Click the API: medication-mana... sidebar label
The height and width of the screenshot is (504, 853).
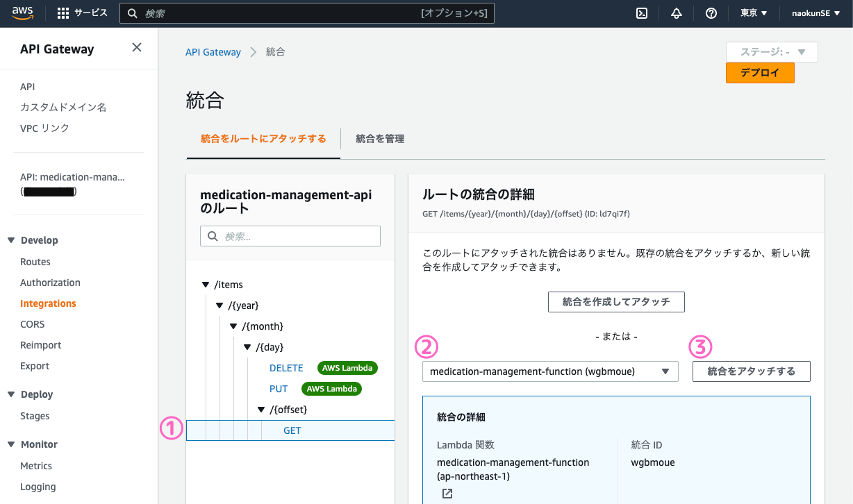point(72,177)
